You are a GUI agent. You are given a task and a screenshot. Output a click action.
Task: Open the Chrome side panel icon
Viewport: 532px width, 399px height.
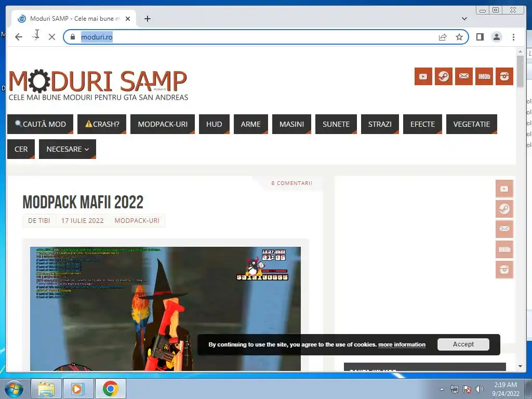480,37
